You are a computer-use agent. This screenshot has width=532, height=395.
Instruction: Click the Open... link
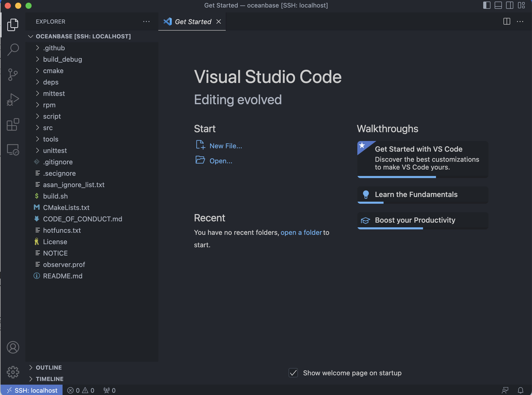221,161
